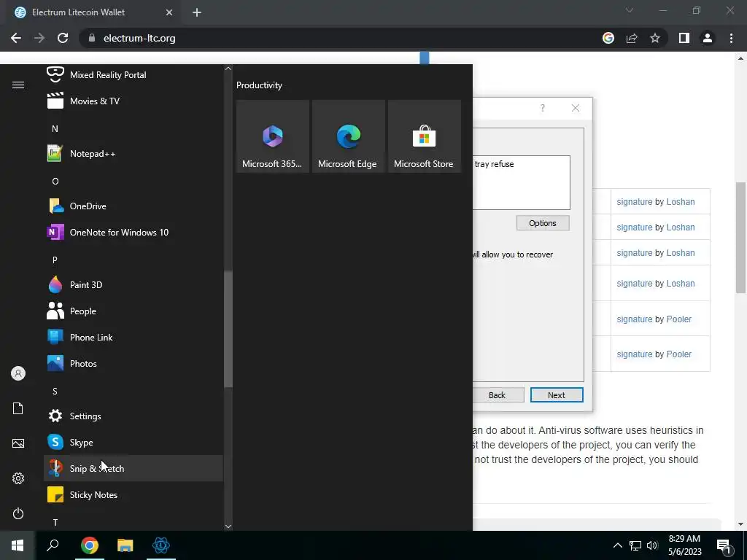Launch Skype from Start menu

point(133,443)
